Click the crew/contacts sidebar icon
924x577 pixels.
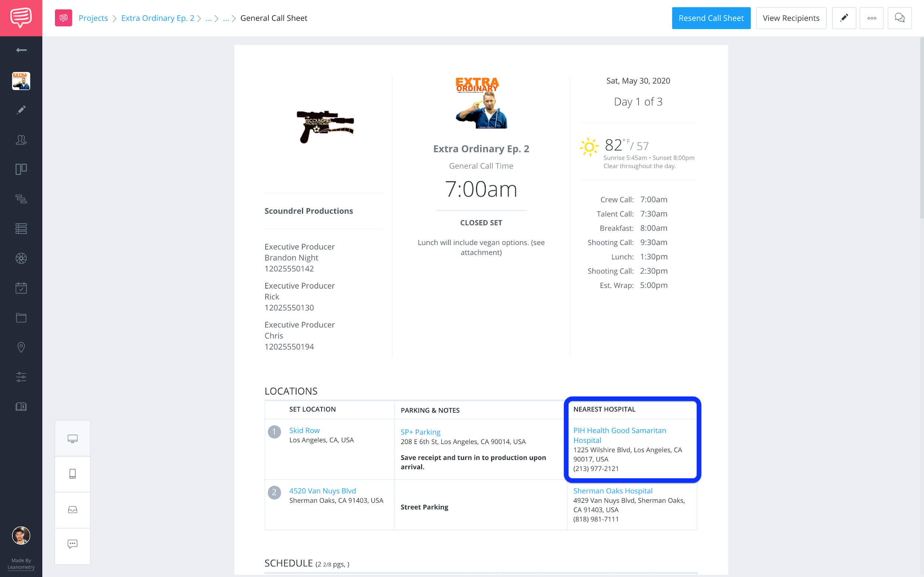21,140
